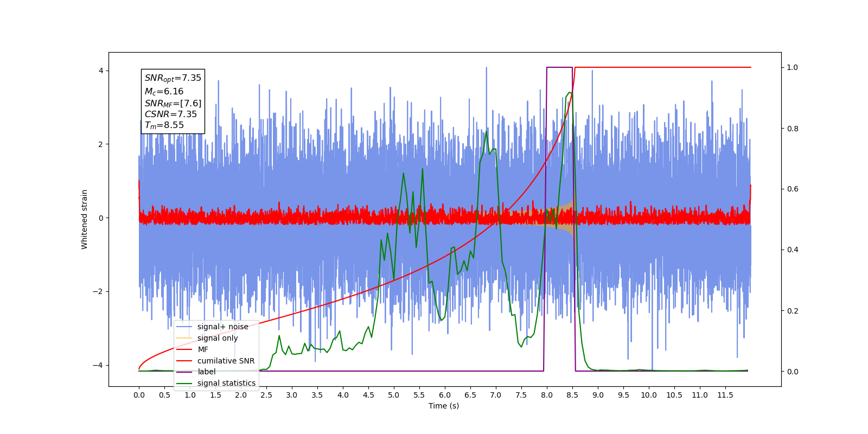Image resolution: width=868 pixels, height=434 pixels.
Task: Click the 'Whitened strain' y-axis label
Action: pos(84,219)
